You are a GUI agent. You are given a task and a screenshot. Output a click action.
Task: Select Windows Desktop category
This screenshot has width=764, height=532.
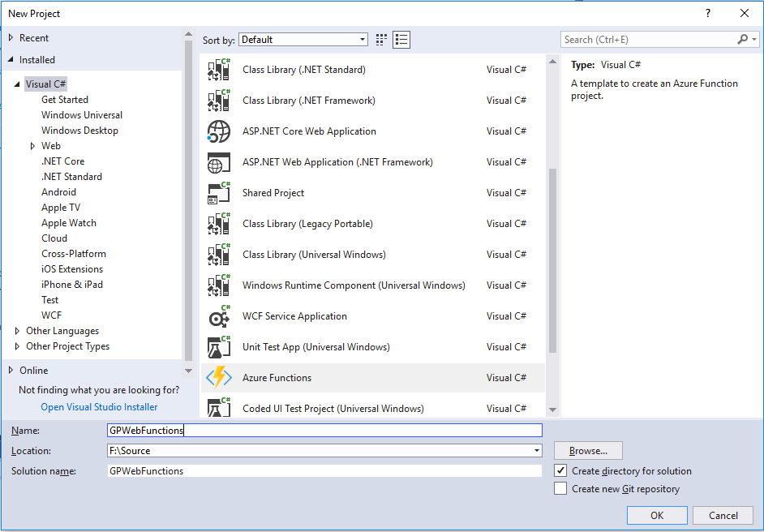80,131
